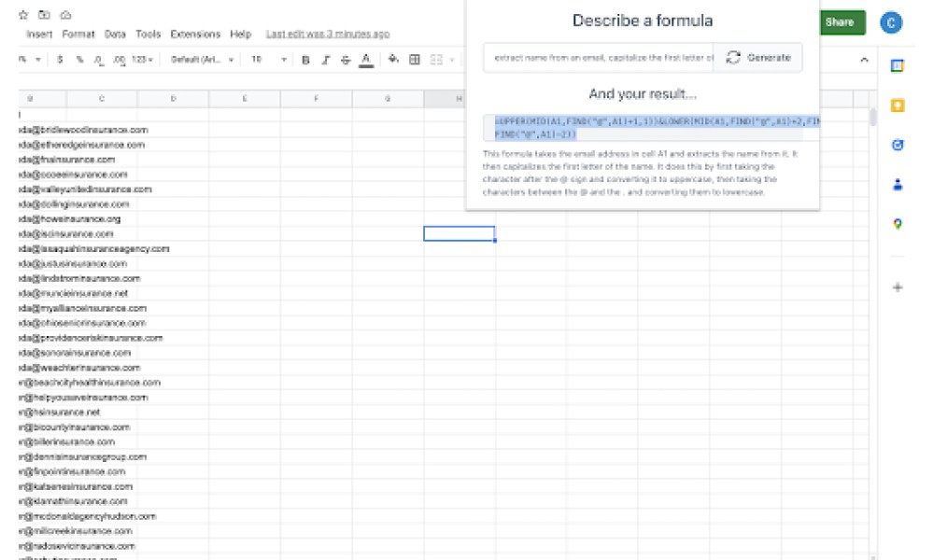Select the providenceriskinsurance.com email cell
This screenshot has height=560, width=934.
(x=91, y=338)
